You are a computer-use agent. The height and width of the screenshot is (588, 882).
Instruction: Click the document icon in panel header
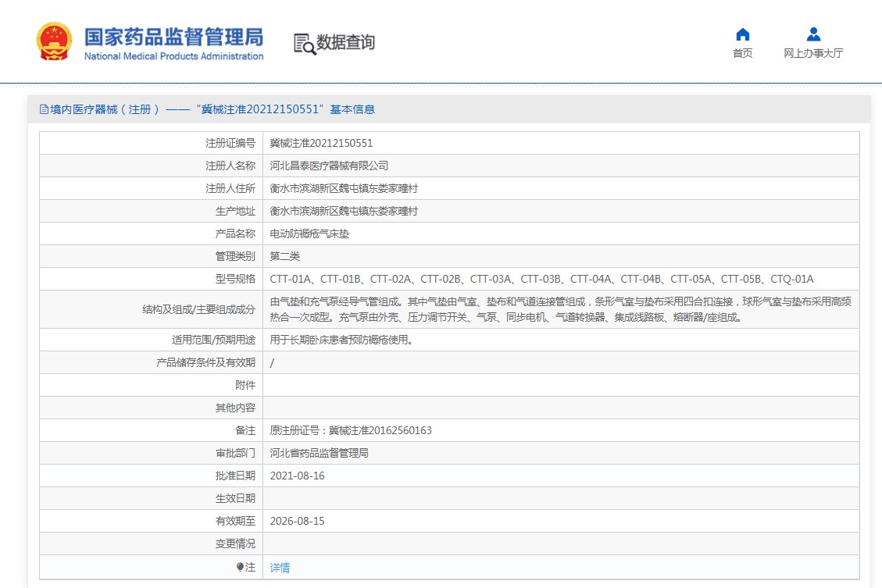44,109
